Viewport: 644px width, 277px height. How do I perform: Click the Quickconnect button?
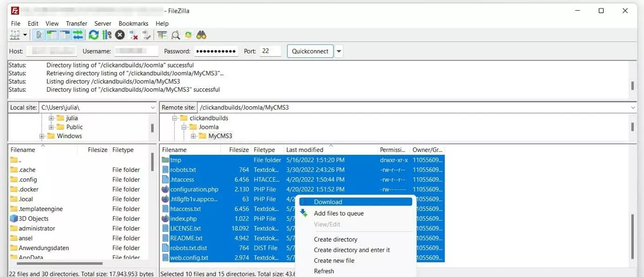[x=310, y=51]
